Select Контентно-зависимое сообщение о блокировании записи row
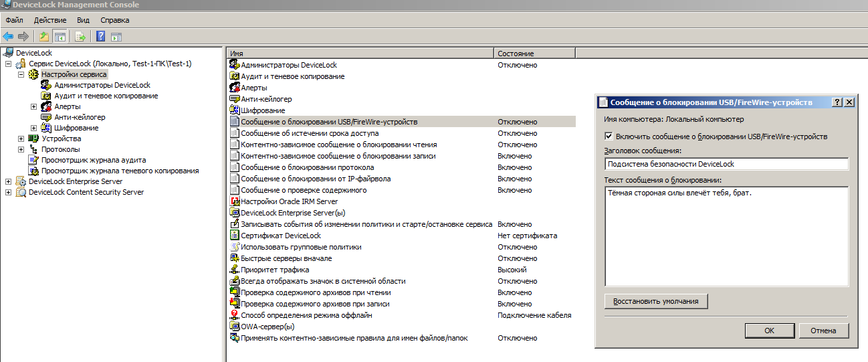Screen dimensions: 868x362 [x=401, y=156]
